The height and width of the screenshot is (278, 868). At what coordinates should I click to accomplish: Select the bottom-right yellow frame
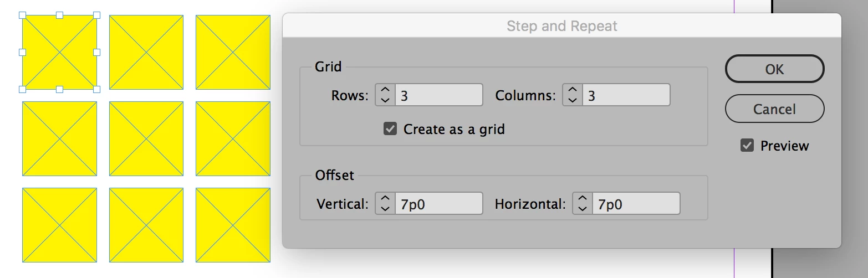[x=233, y=225]
